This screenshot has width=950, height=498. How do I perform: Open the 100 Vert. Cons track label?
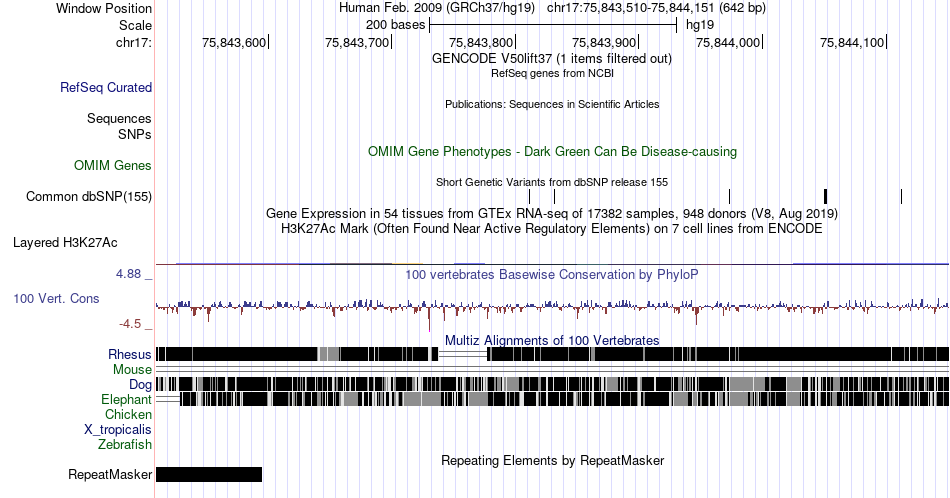[x=56, y=298]
